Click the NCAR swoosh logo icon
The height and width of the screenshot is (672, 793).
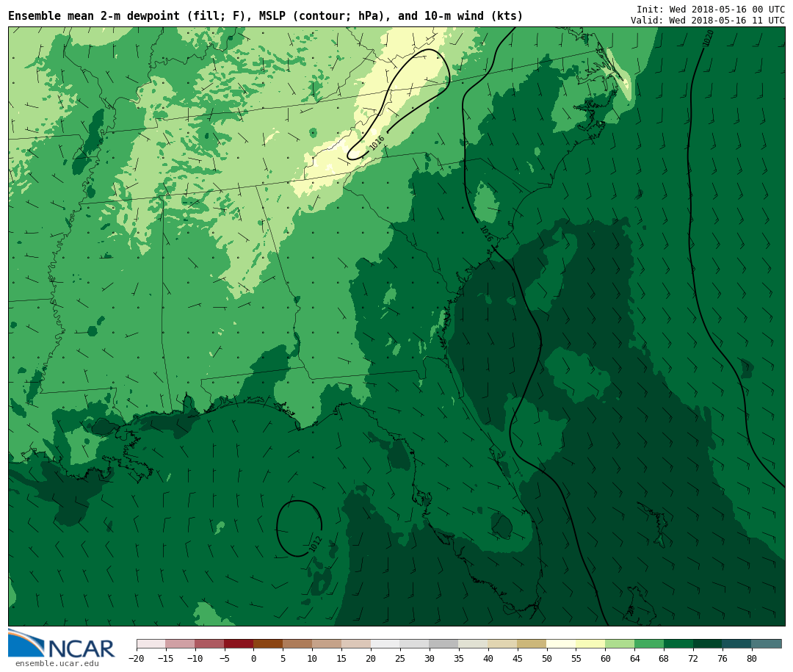click(x=26, y=643)
